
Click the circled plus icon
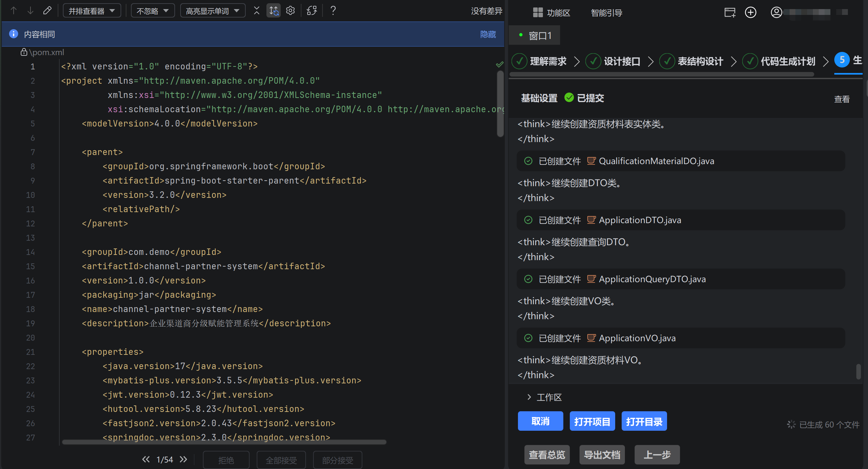750,12
